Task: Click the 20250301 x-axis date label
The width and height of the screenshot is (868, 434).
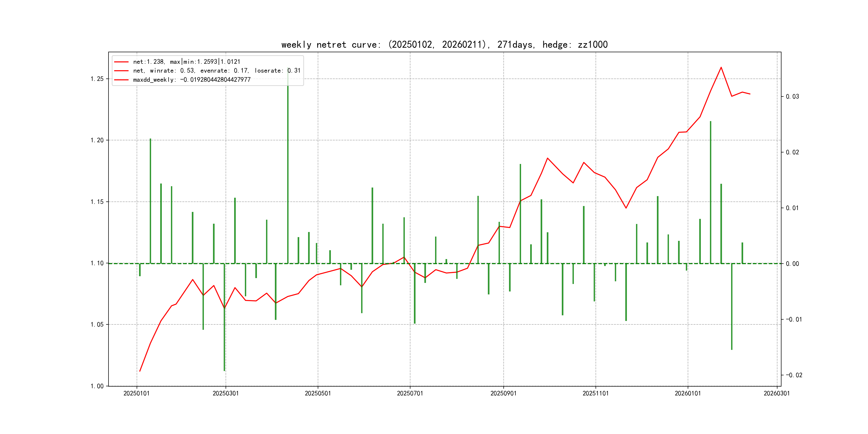Action: pos(225,394)
